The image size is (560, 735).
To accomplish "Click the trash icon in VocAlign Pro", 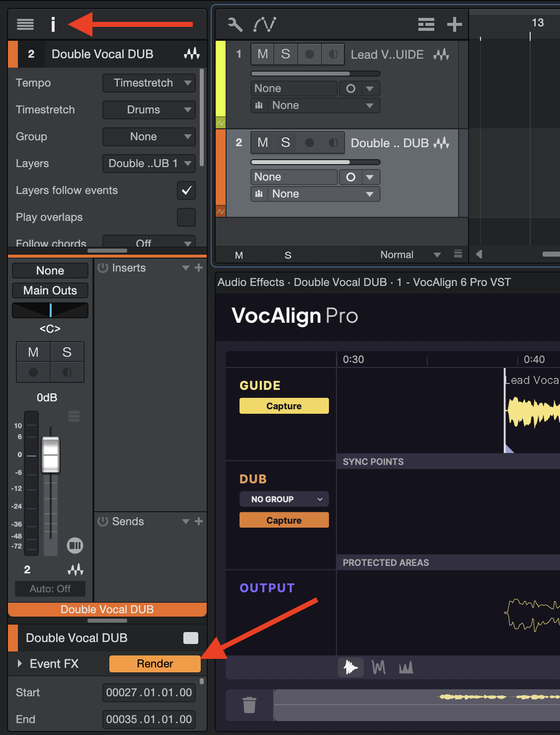I will click(249, 705).
